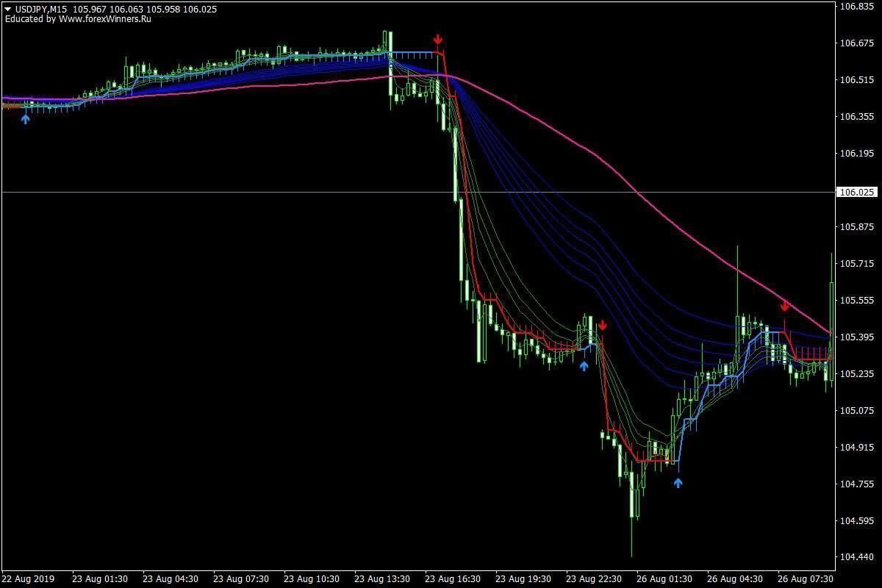Viewport: 882px width, 588px height.
Task: Select the red sell arrow at the 106.675 peak
Action: pyautogui.click(x=438, y=39)
